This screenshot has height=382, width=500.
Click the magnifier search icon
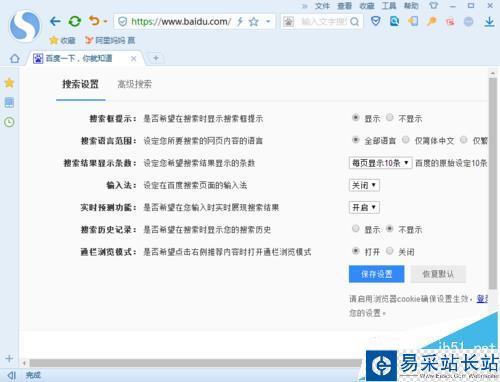(355, 22)
